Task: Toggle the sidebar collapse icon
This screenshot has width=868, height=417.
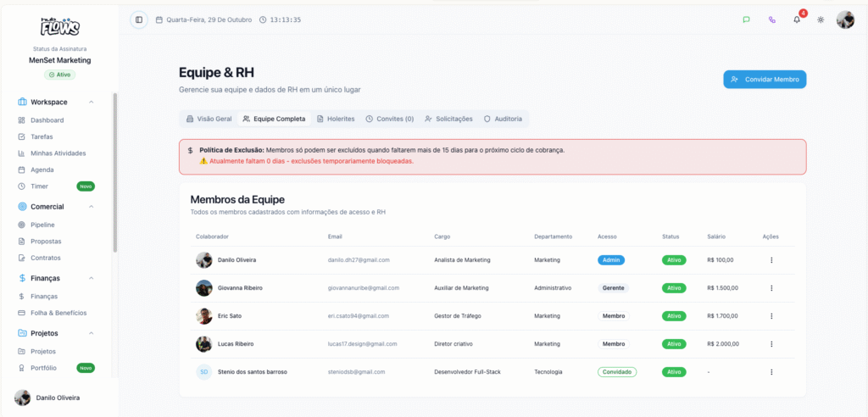Action: 139,20
